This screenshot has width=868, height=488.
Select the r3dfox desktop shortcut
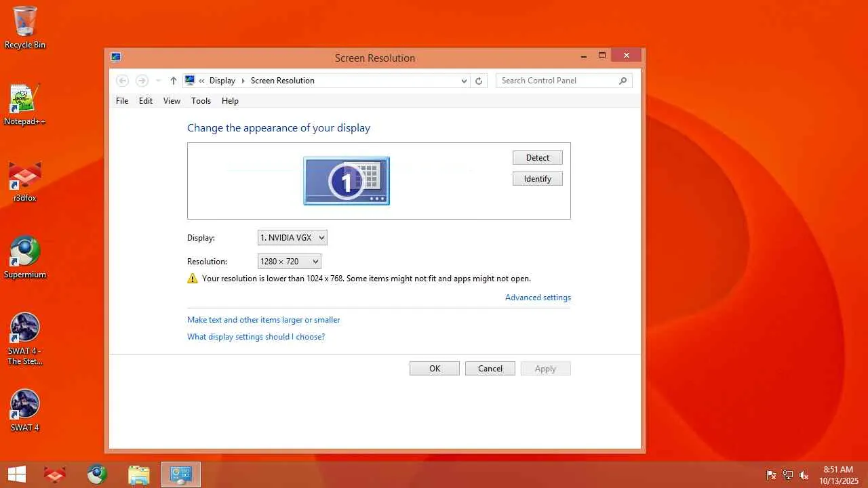point(25,182)
